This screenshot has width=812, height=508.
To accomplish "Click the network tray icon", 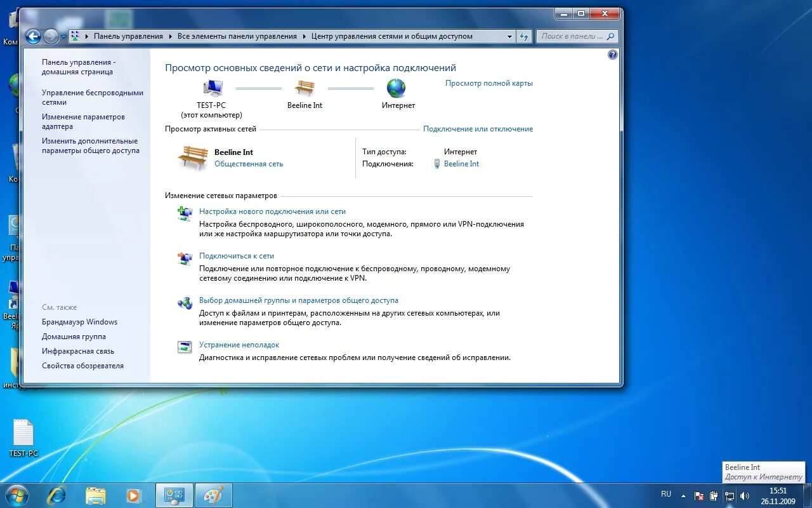I will coord(730,495).
